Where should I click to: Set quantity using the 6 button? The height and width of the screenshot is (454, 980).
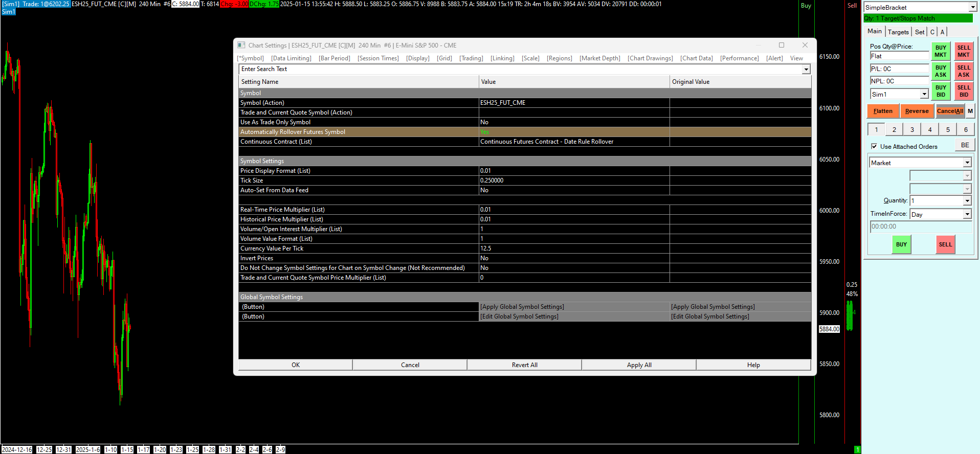[x=966, y=130]
